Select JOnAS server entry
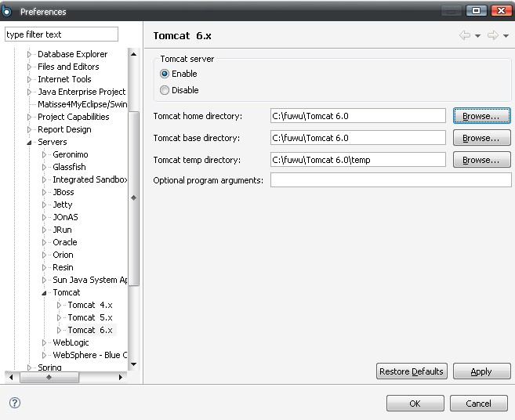Screen dimensions: 515x420 pyautogui.click(x=65, y=217)
